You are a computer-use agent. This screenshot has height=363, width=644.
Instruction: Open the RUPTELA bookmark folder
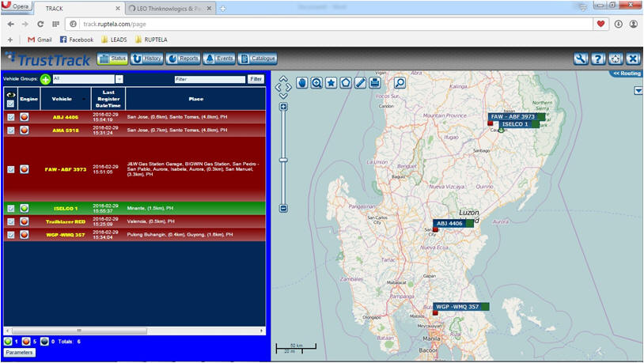click(x=151, y=40)
